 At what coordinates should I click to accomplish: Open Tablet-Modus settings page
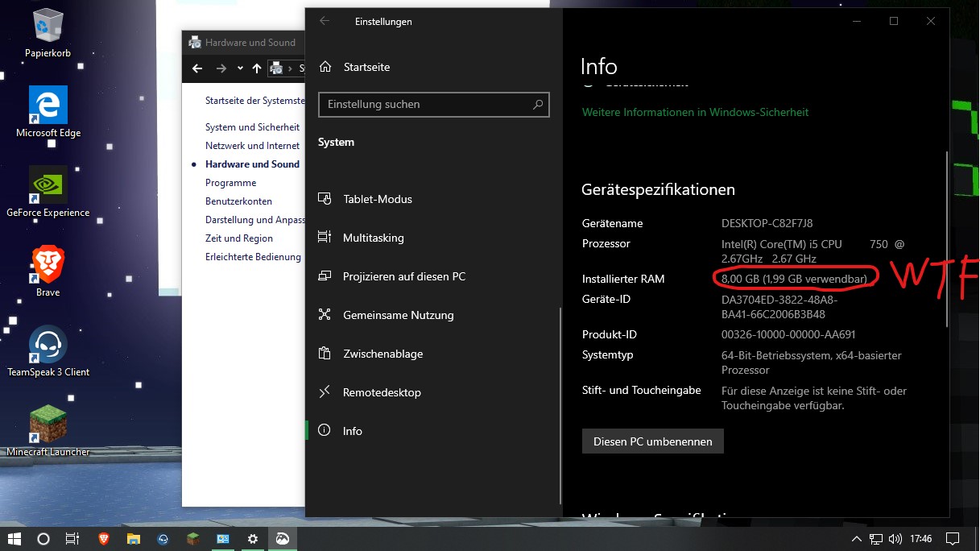(x=377, y=199)
